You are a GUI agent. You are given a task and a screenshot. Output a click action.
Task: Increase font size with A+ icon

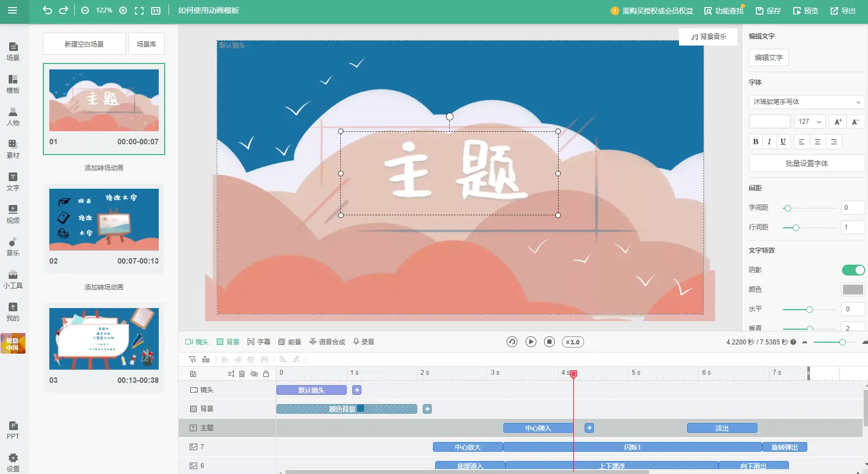(838, 121)
